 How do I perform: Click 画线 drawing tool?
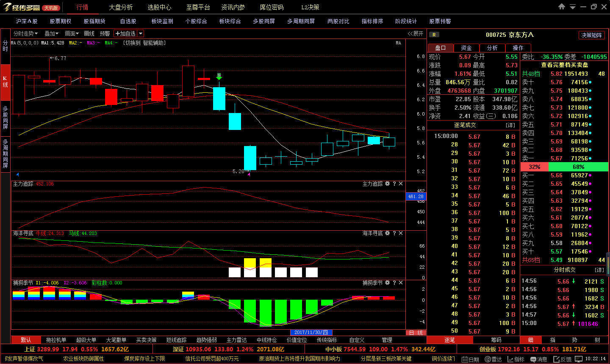click(x=89, y=33)
